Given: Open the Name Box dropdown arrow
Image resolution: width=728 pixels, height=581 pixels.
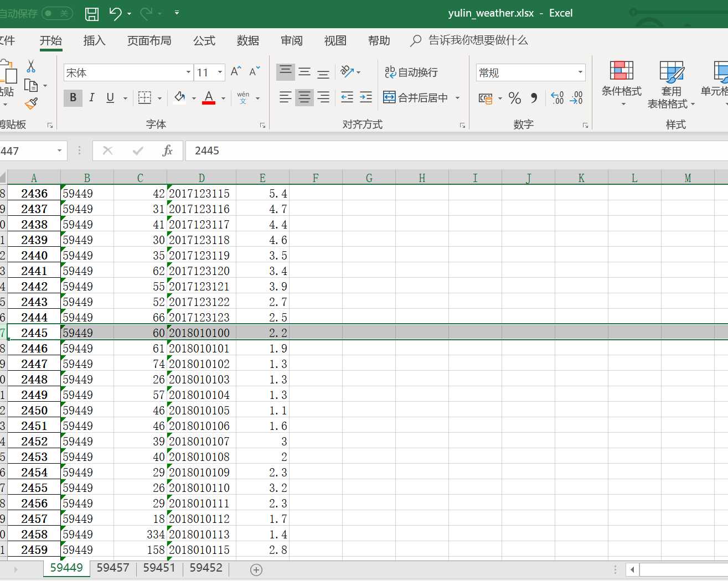Looking at the screenshot, I should pos(59,151).
